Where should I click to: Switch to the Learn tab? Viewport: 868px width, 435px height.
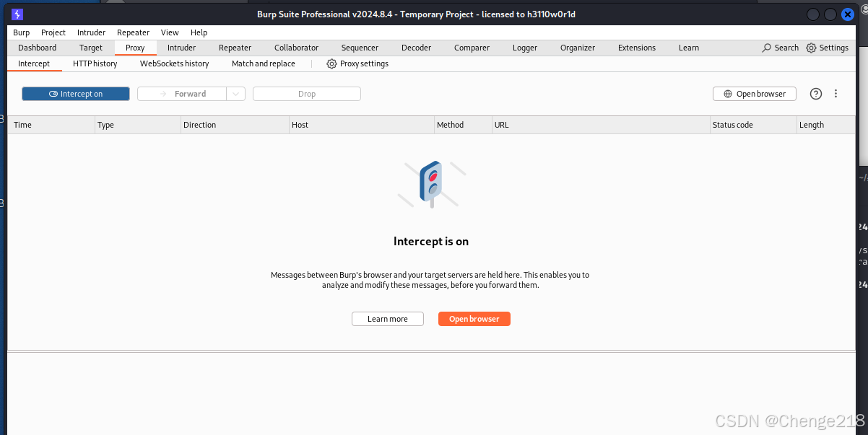(689, 48)
